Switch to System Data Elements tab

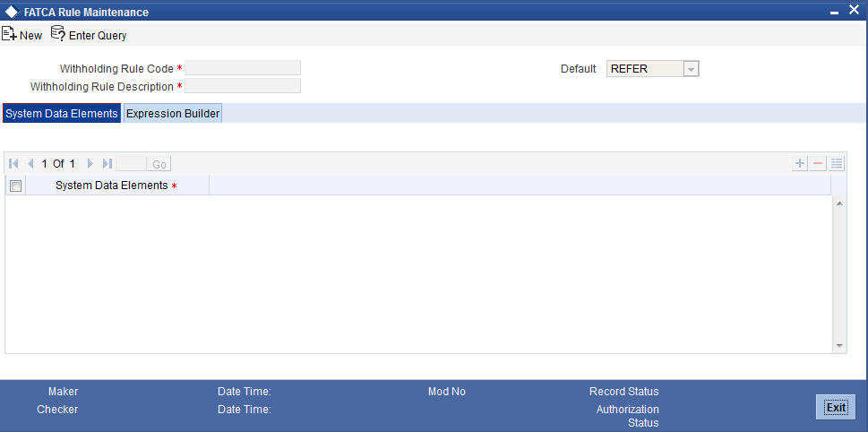pos(62,114)
